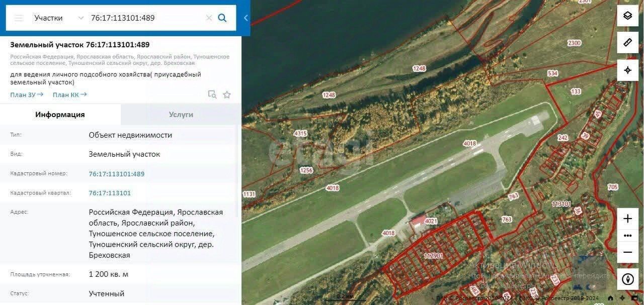Activate the locate-me crosshair tool

click(627, 70)
